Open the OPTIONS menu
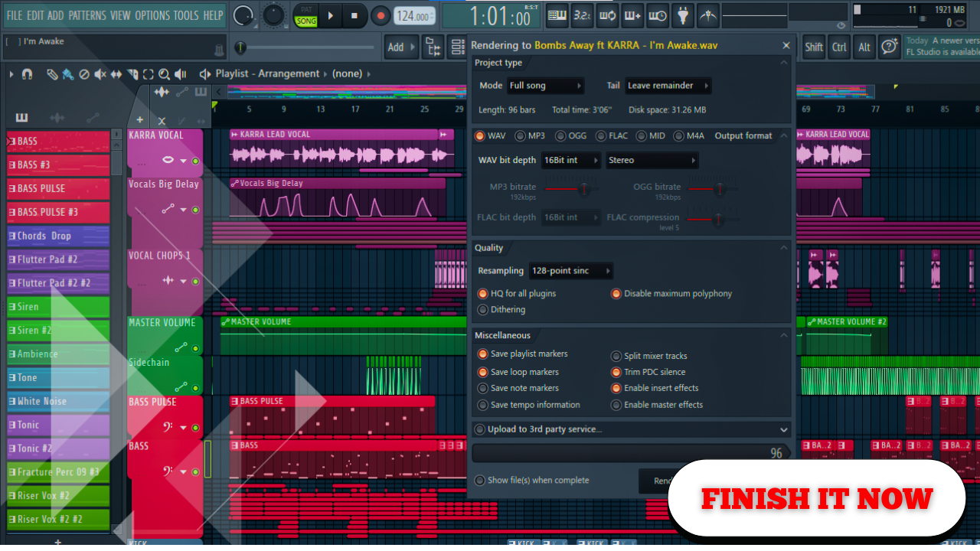The height and width of the screenshot is (551, 980). tap(152, 15)
